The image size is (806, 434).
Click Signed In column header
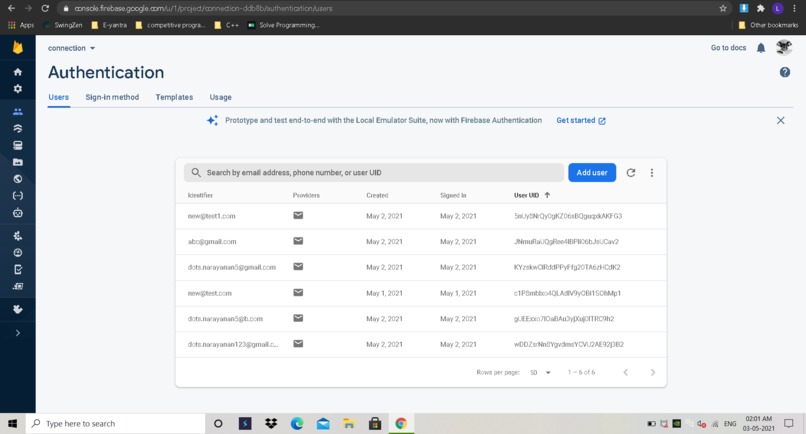(x=453, y=195)
